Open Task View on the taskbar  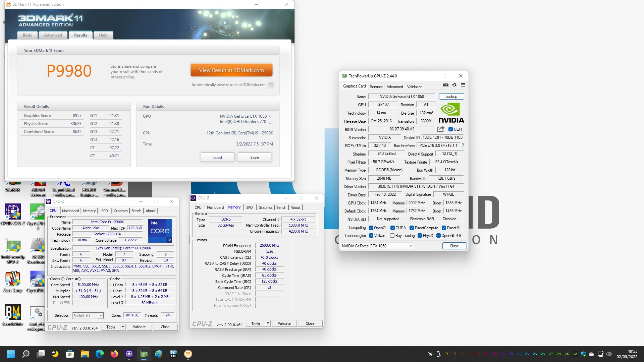point(41,354)
